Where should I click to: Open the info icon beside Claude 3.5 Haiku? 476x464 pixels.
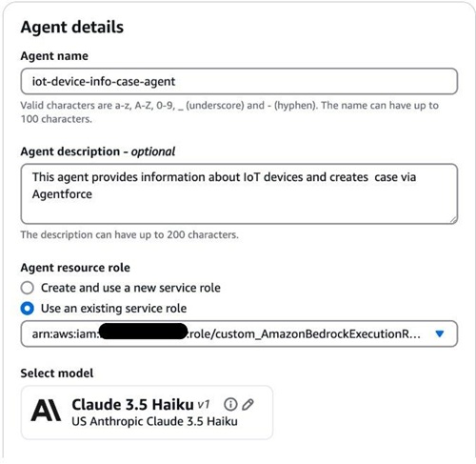pyautogui.click(x=230, y=404)
